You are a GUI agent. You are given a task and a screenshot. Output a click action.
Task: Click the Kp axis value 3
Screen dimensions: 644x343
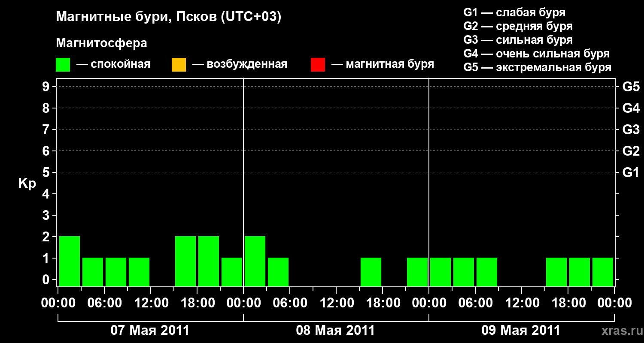click(x=46, y=215)
